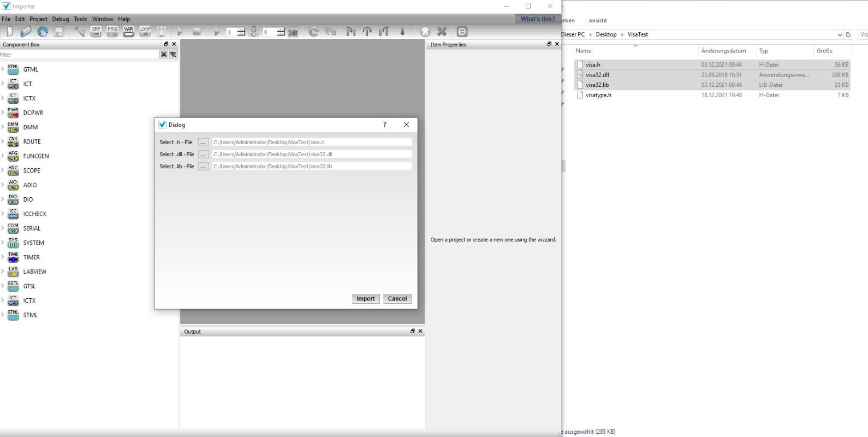Click the LOOP toolbar icon
The height and width of the screenshot is (437, 868).
point(145,32)
